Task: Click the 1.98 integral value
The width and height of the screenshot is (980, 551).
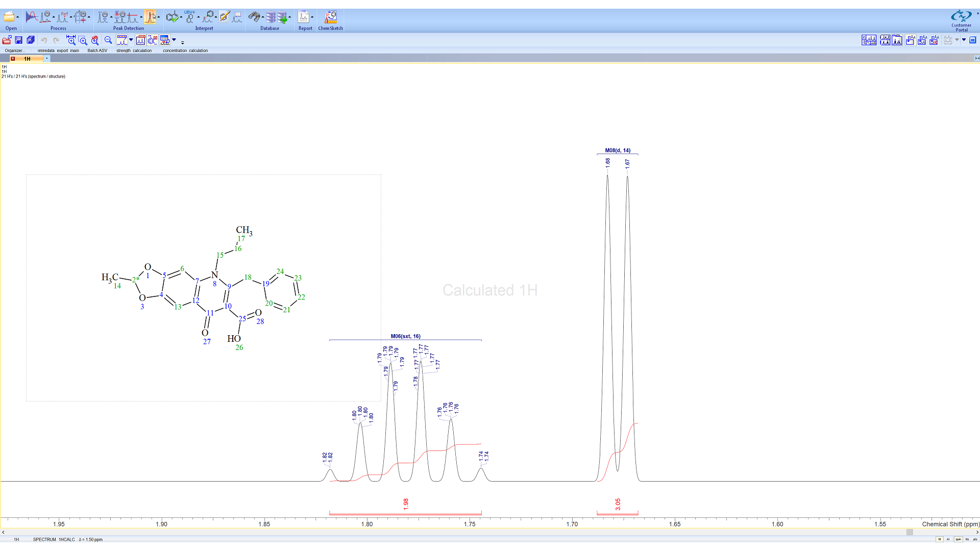Action: (406, 504)
